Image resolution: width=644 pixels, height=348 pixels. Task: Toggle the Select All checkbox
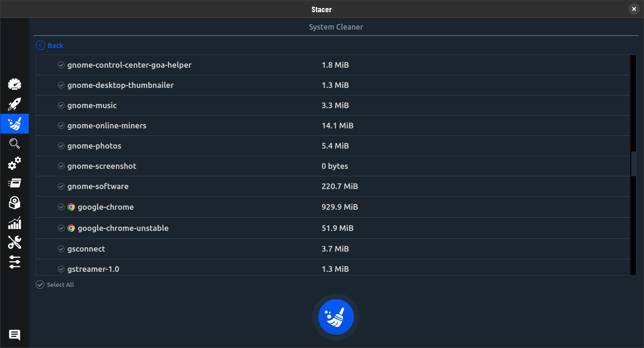[x=40, y=285]
